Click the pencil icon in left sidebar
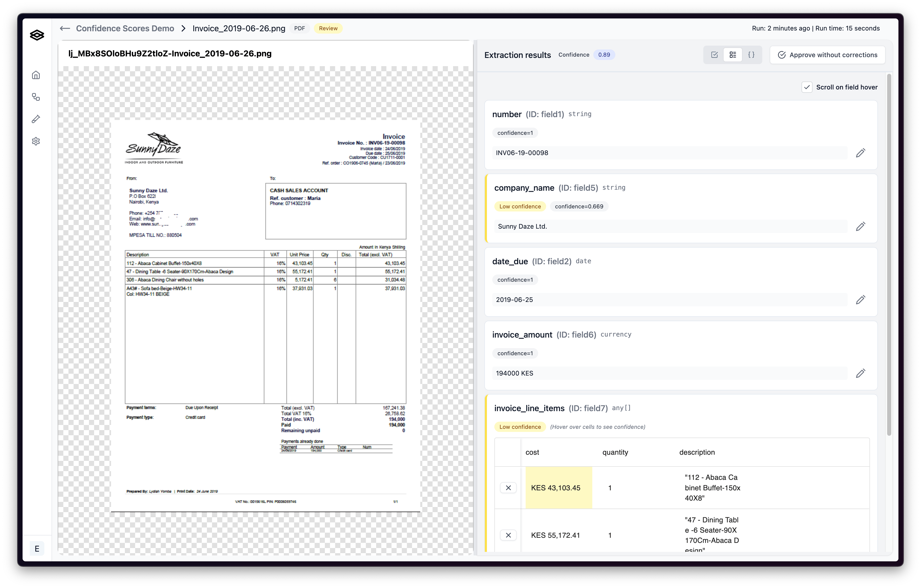The height and width of the screenshot is (588, 921). 36,119
